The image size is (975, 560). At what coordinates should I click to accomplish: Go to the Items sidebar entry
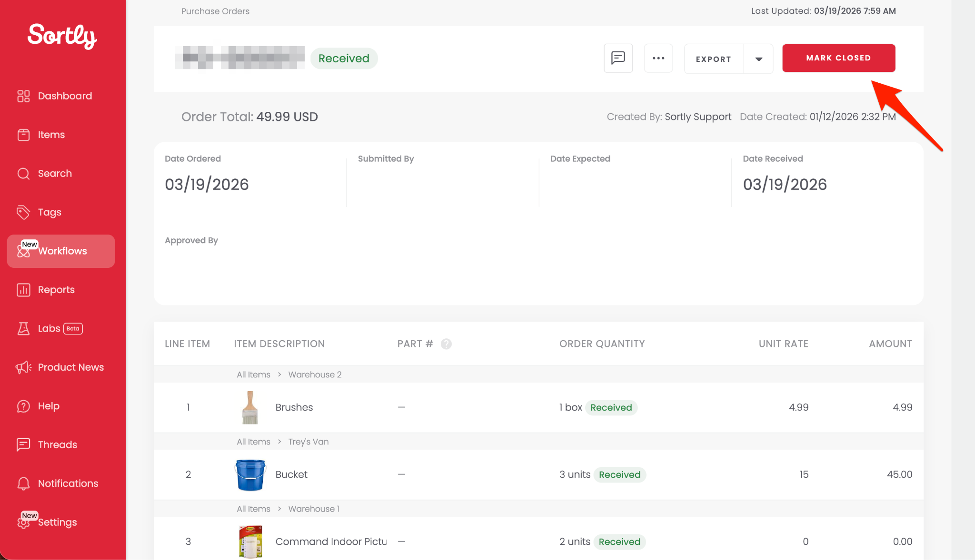[51, 135]
